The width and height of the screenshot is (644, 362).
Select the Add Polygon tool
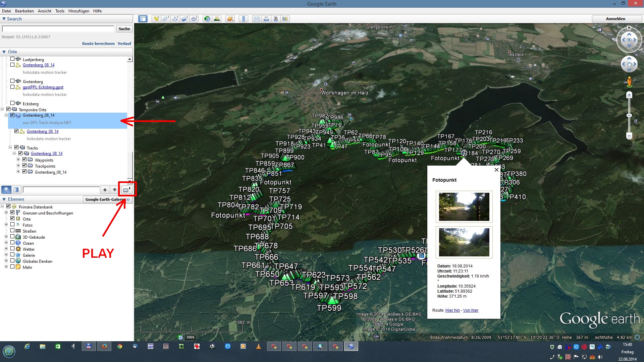(166, 19)
